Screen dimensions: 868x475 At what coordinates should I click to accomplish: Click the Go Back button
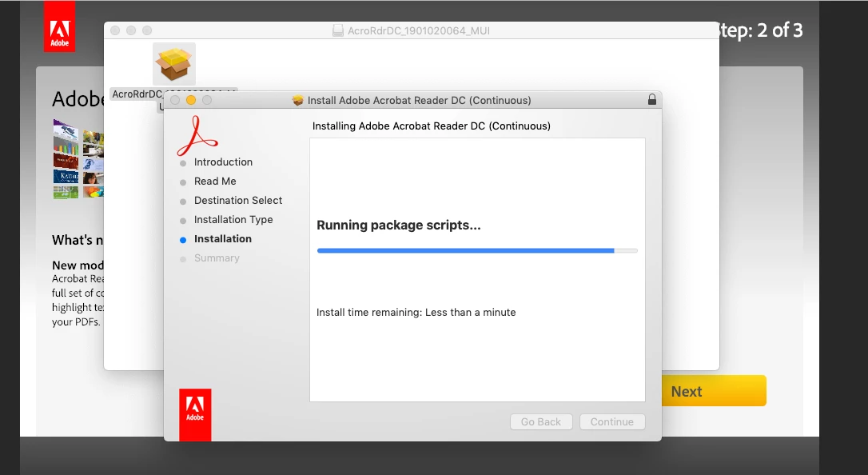[x=541, y=422]
